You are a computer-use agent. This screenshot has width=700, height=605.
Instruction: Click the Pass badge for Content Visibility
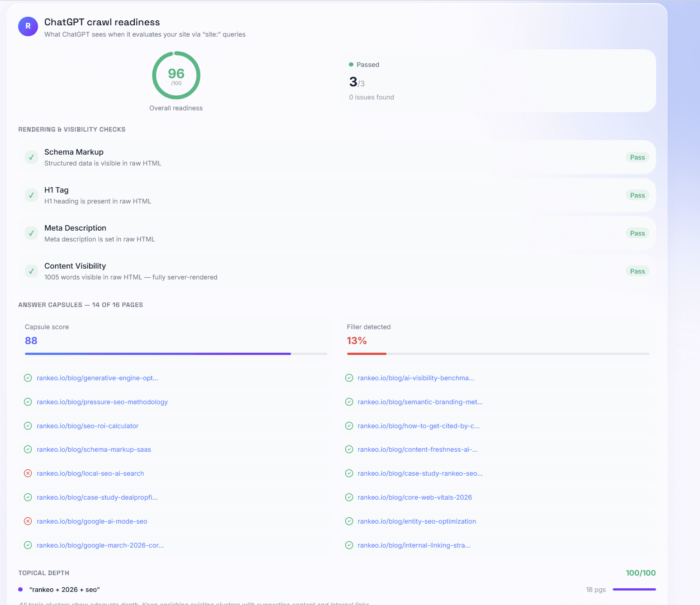(637, 271)
